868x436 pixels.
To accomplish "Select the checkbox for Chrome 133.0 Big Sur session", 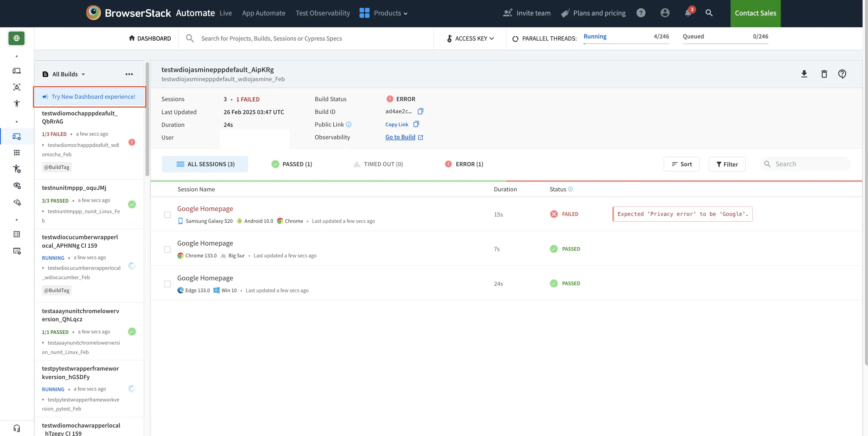I will (x=167, y=249).
